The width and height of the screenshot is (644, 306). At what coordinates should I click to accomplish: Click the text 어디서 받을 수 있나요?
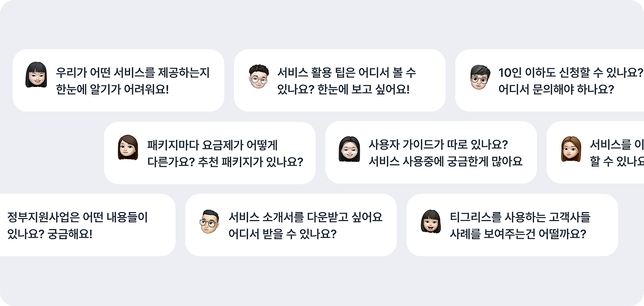(x=282, y=234)
